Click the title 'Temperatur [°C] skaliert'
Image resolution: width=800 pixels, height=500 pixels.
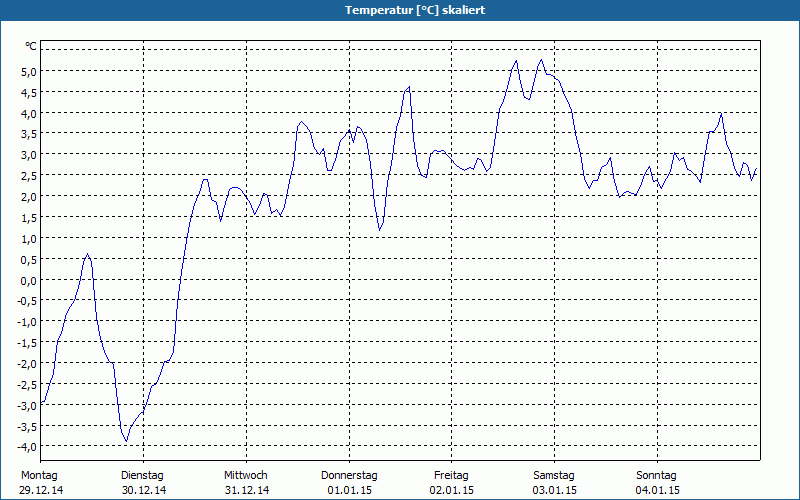click(415, 10)
